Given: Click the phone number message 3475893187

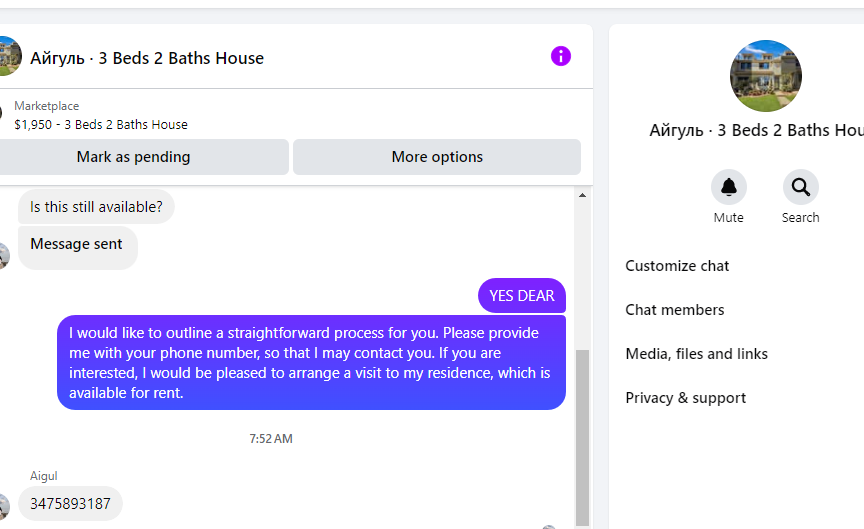Looking at the screenshot, I should coord(70,504).
